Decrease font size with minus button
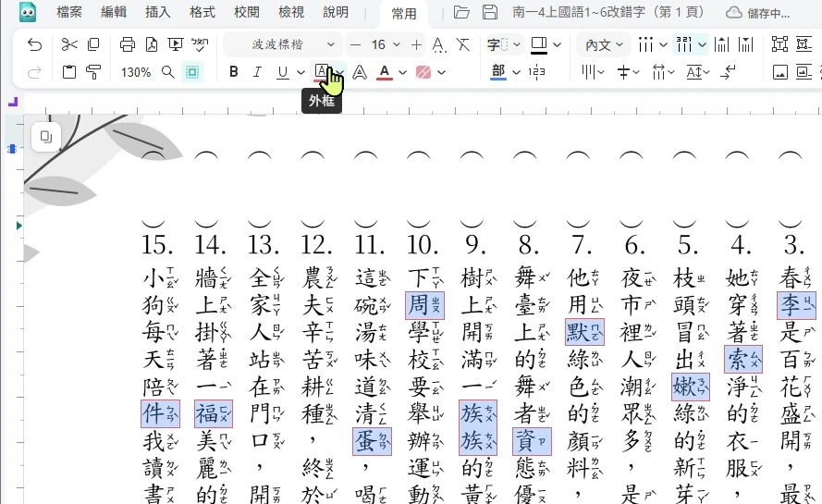822x504 pixels. pyautogui.click(x=355, y=45)
